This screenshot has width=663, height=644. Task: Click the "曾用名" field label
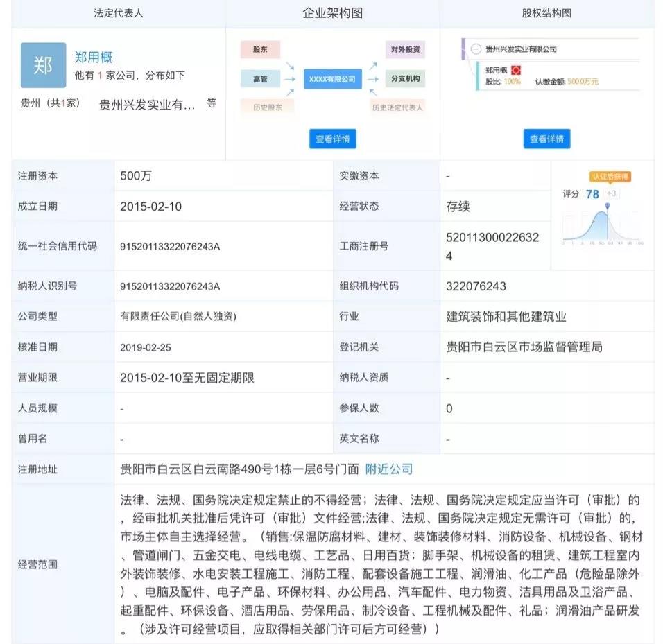33,439
